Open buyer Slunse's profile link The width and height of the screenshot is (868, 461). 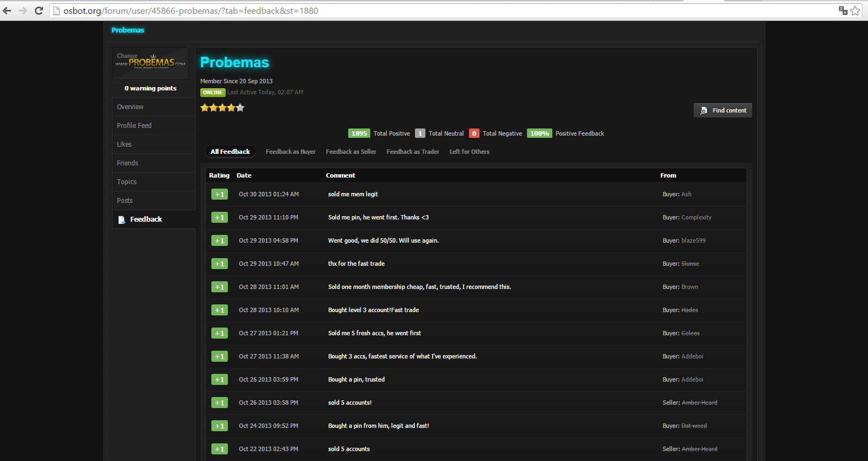click(690, 264)
